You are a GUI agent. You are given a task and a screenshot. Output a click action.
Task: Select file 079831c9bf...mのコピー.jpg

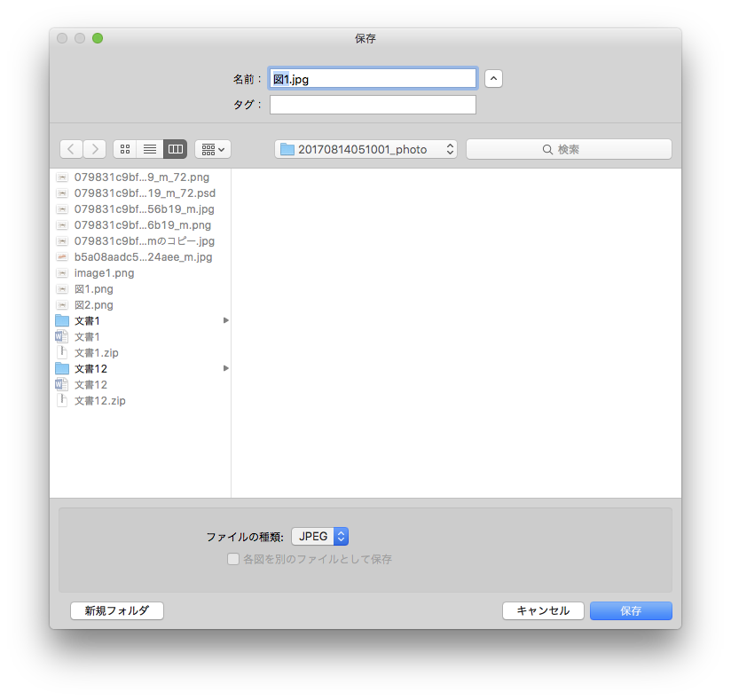(x=145, y=241)
